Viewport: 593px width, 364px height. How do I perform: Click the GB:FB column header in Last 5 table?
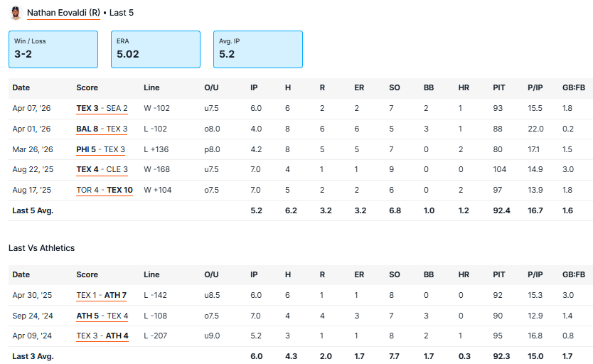(572, 87)
